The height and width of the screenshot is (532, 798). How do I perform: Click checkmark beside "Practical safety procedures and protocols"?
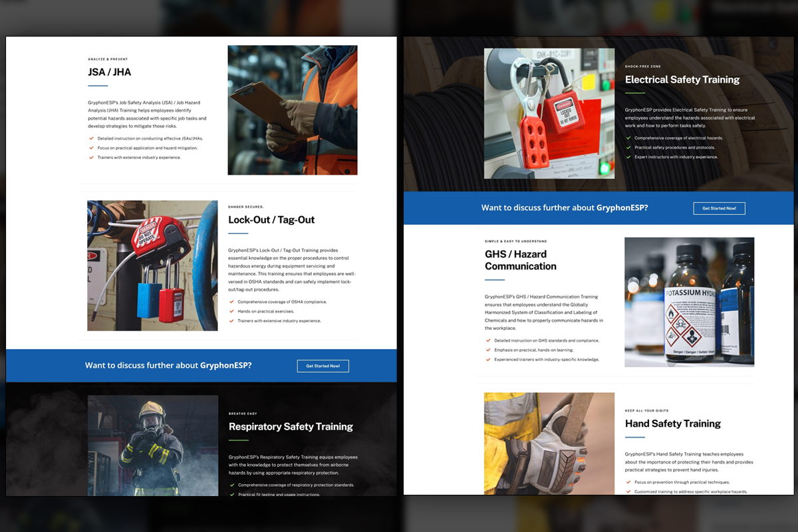(628, 148)
